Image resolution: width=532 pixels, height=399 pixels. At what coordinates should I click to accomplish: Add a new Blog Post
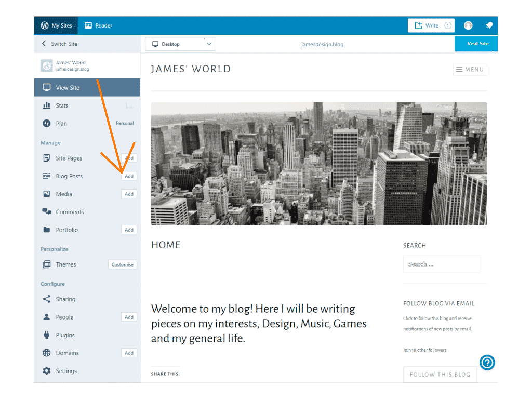point(129,176)
